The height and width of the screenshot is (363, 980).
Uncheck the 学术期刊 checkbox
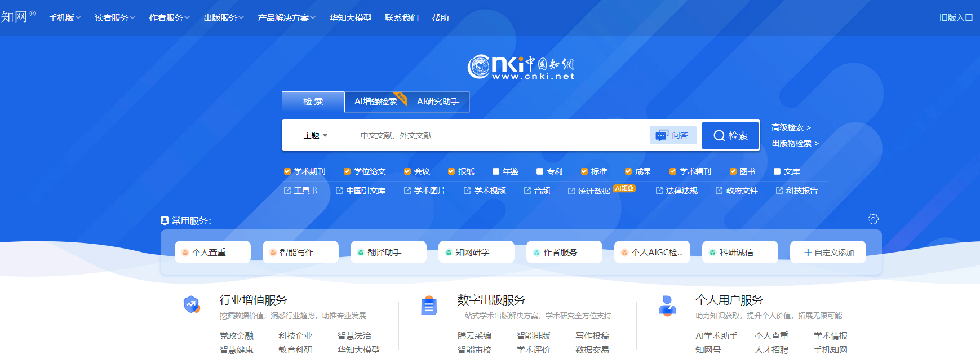(287, 171)
